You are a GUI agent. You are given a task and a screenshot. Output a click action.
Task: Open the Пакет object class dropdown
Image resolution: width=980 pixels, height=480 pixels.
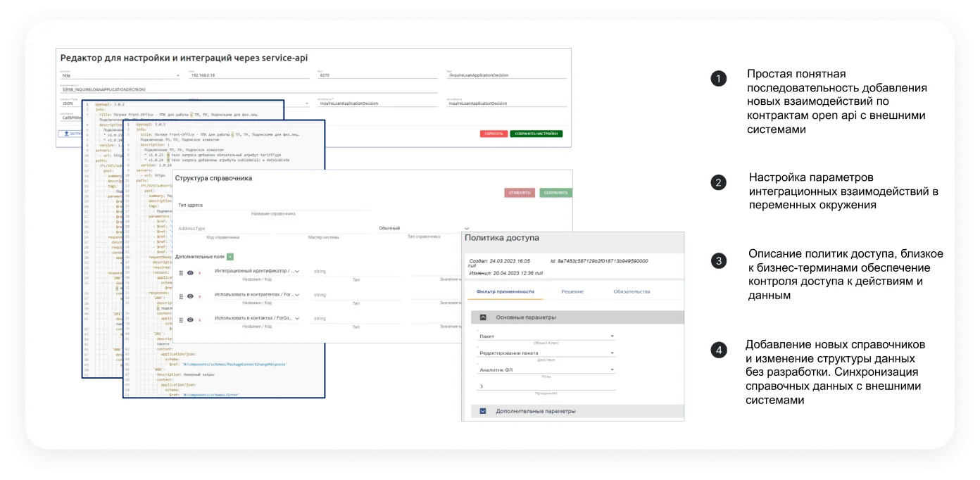pos(546,336)
